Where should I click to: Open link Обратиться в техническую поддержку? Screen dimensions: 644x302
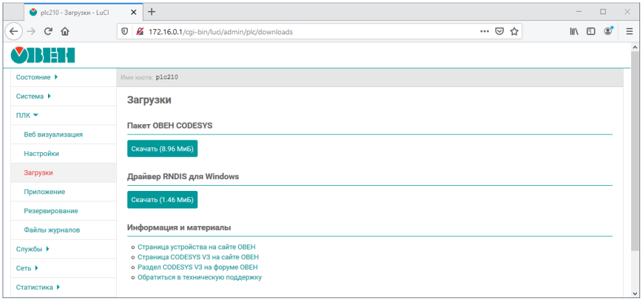click(x=199, y=277)
